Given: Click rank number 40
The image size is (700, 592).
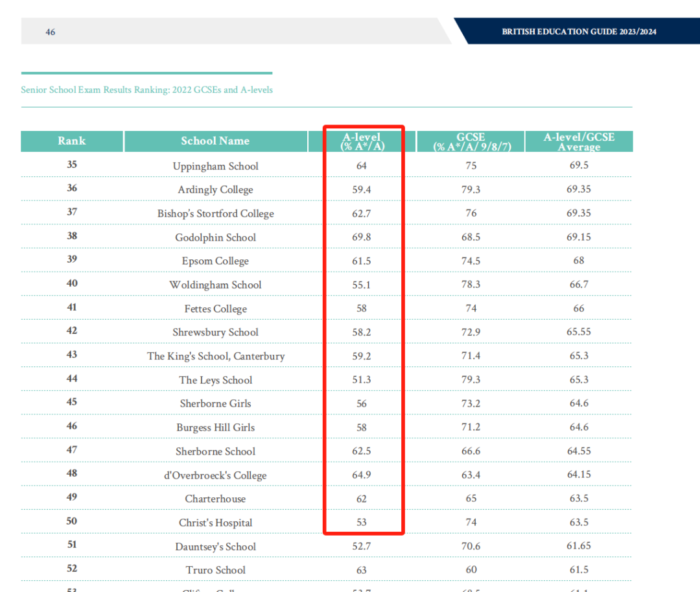Looking at the screenshot, I should pos(72,283).
